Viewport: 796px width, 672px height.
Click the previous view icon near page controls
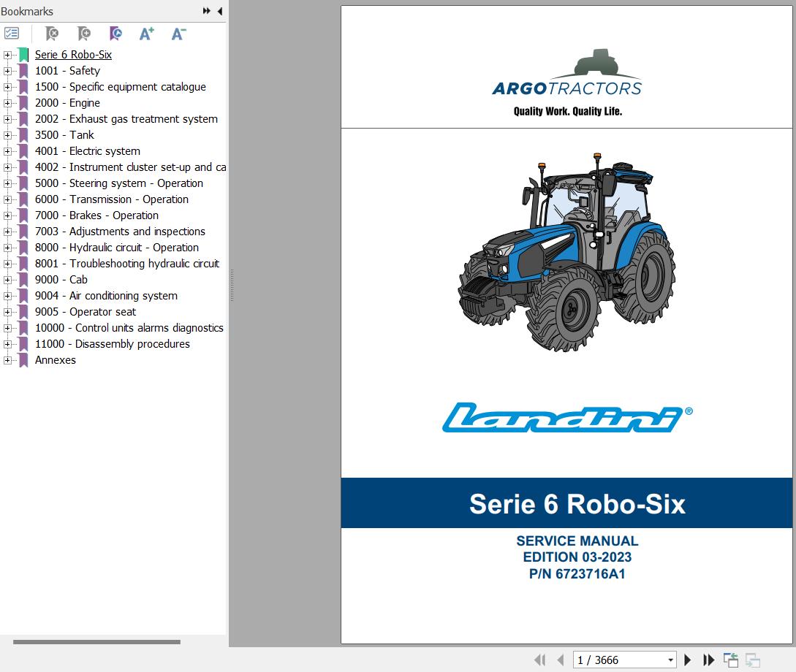pyautogui.click(x=731, y=660)
